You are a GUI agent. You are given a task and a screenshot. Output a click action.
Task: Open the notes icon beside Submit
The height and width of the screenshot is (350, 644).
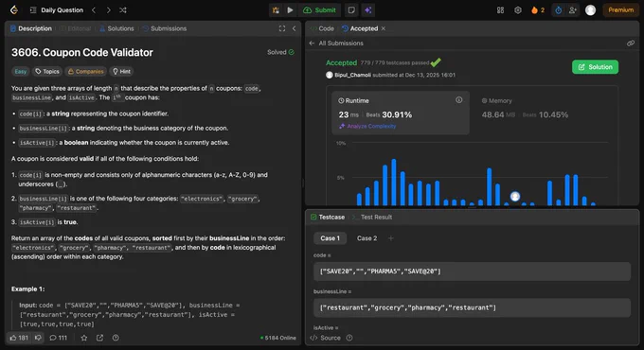(351, 10)
